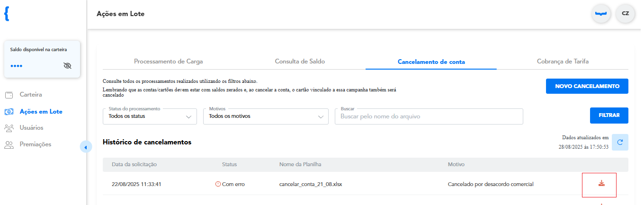Viewport: 644px width, 205px height.
Task: Open Carteira from the sidebar
Action: click(x=31, y=95)
